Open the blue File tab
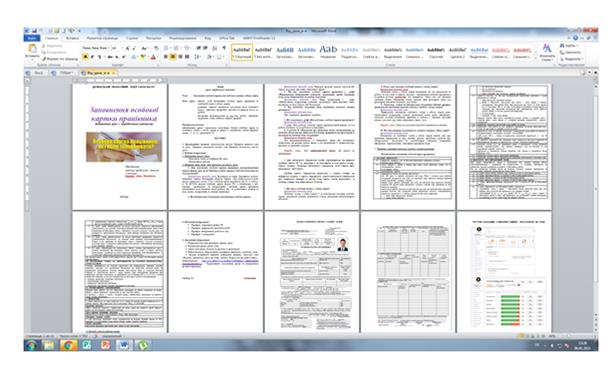The image size is (612, 383). (x=32, y=38)
